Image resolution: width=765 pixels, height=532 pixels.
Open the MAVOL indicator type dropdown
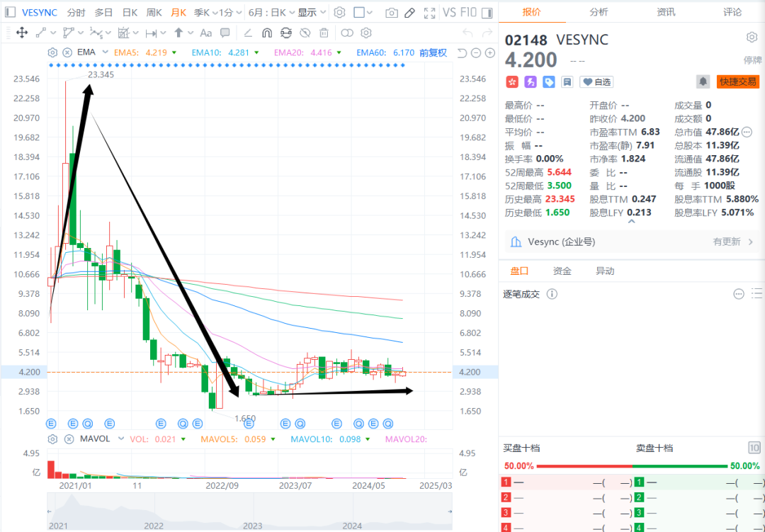click(x=121, y=438)
